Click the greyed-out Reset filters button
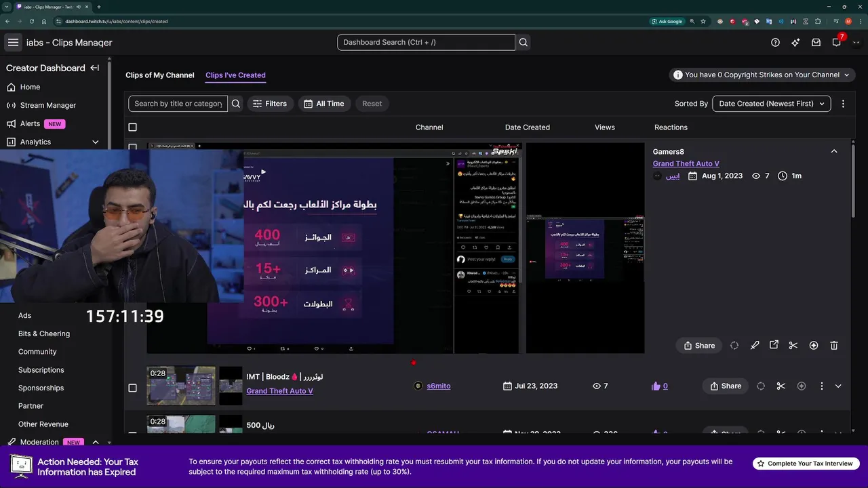The image size is (868, 488). (x=372, y=104)
